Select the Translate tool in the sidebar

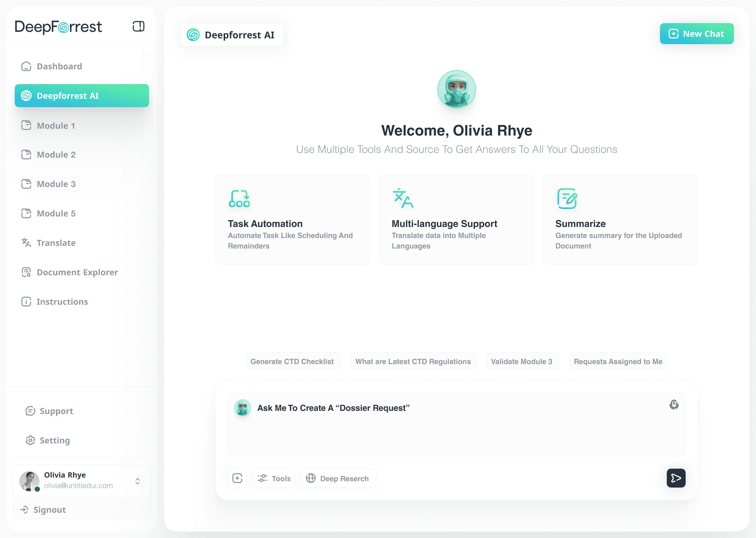coord(56,243)
